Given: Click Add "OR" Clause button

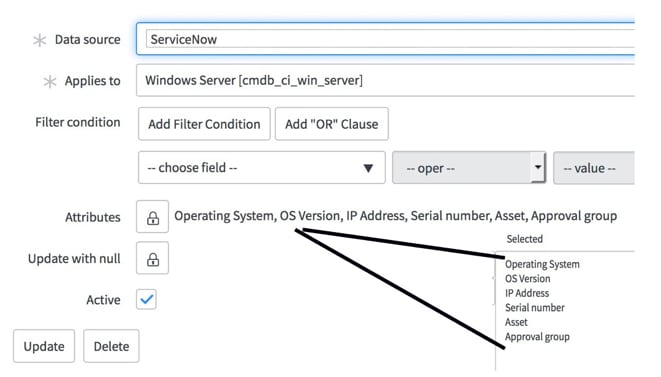Looking at the screenshot, I should click(332, 124).
